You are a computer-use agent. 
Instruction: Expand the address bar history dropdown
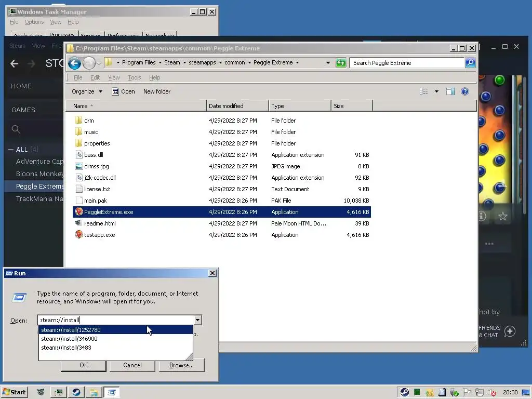click(x=328, y=63)
